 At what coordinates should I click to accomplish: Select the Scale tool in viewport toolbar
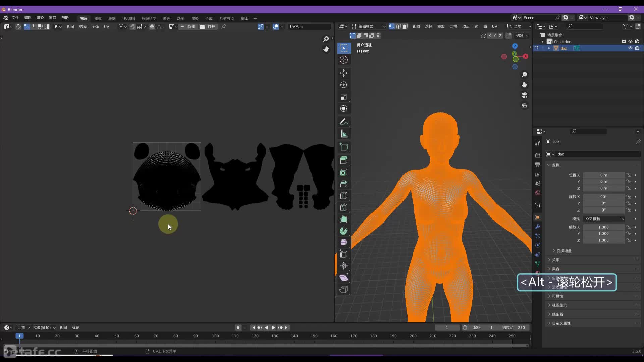[344, 97]
